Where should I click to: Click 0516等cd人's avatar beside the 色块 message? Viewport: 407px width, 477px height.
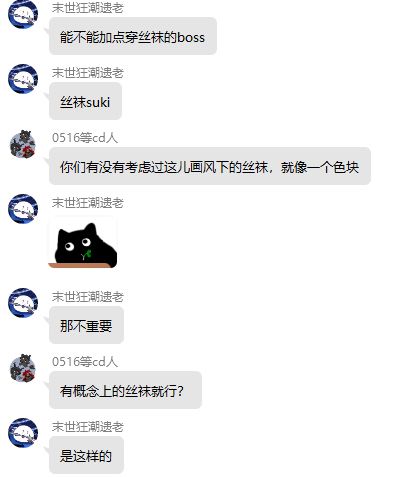point(23,144)
